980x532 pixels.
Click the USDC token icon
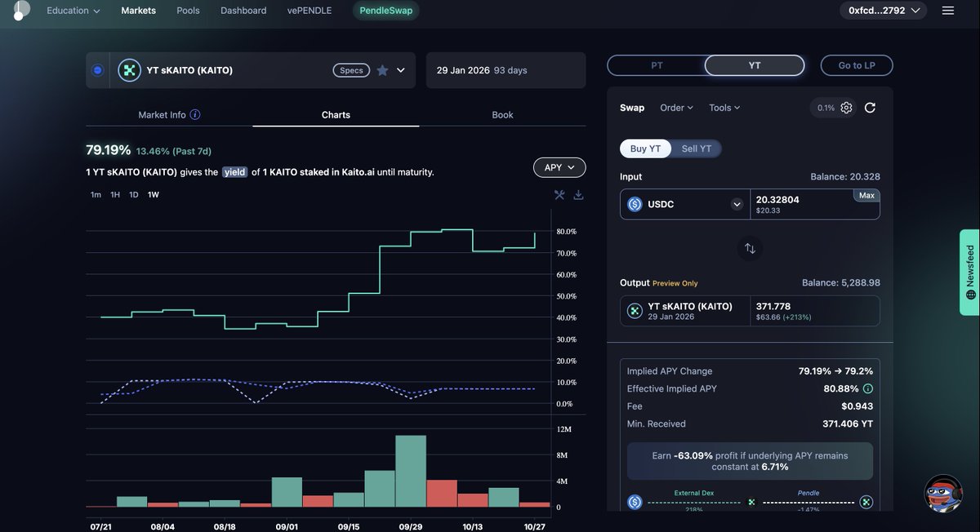coord(635,204)
